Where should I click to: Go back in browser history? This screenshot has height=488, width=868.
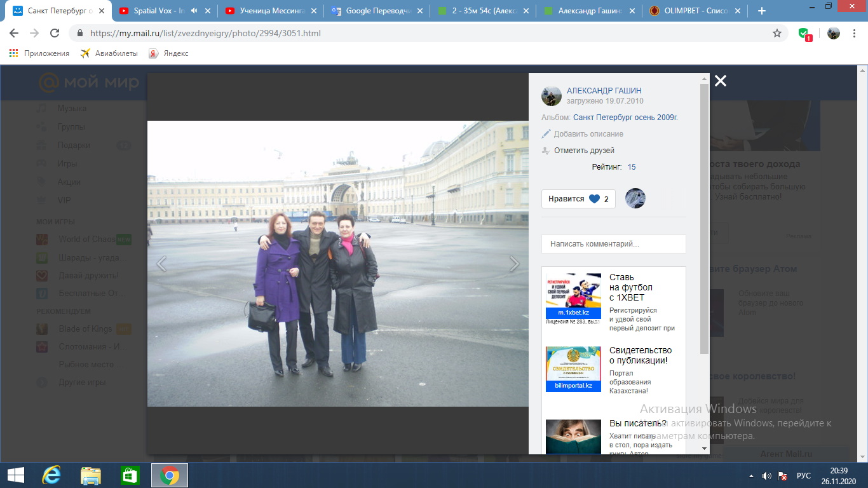point(14,33)
